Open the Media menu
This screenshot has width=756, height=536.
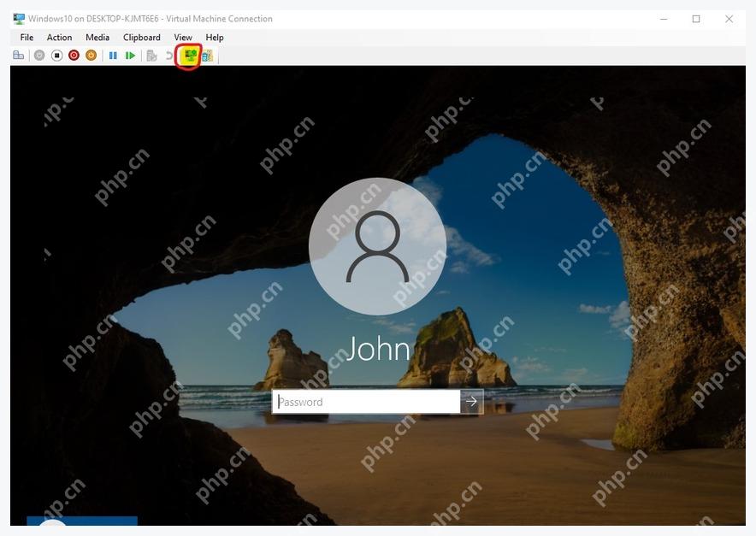click(x=97, y=37)
